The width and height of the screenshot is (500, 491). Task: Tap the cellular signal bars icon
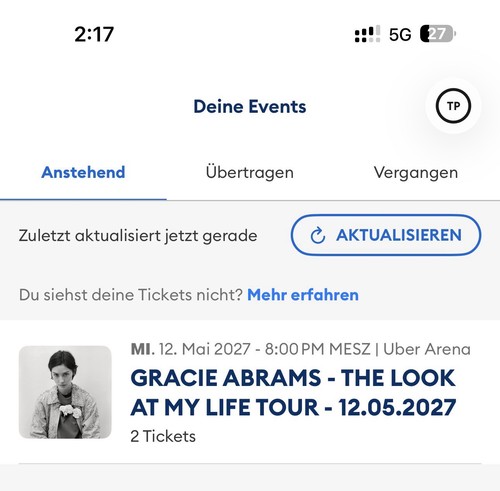(x=367, y=34)
